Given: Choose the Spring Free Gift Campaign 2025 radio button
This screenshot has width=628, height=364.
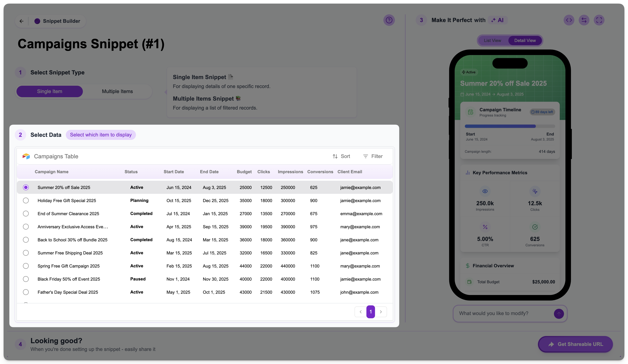Looking at the screenshot, I should click(26, 266).
